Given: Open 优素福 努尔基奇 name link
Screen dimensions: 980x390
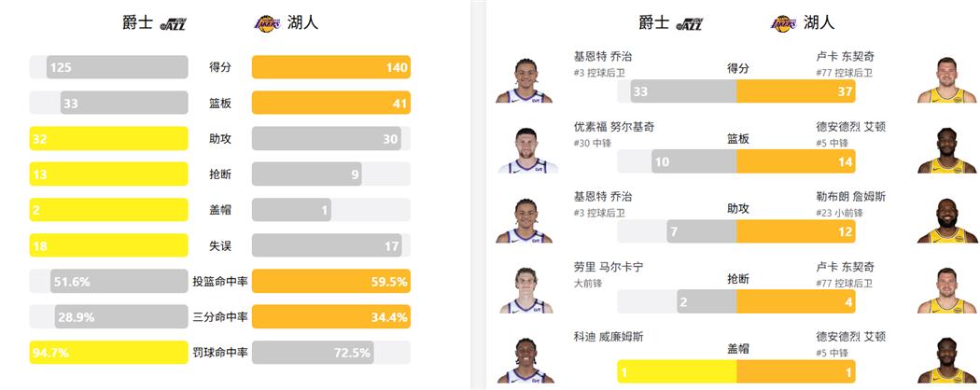Looking at the screenshot, I should click(614, 126).
